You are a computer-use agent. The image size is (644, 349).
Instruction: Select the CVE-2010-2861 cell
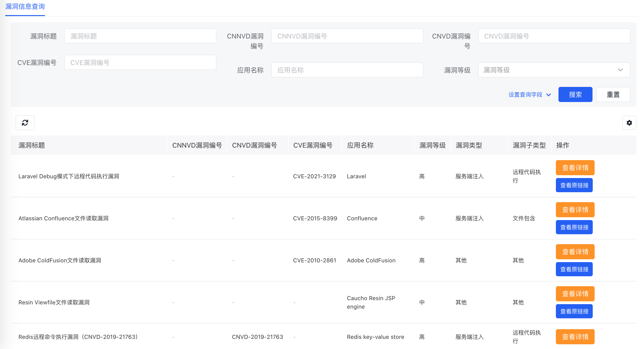click(314, 260)
